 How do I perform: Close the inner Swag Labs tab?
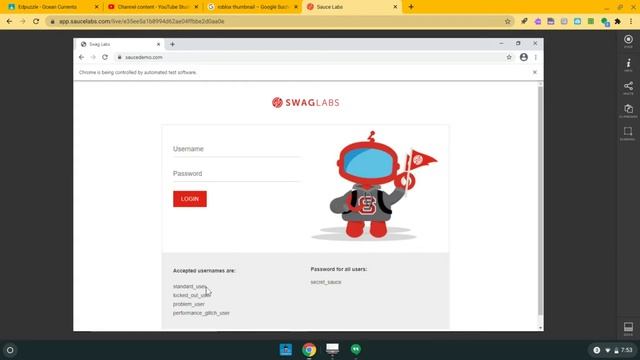[x=158, y=44]
